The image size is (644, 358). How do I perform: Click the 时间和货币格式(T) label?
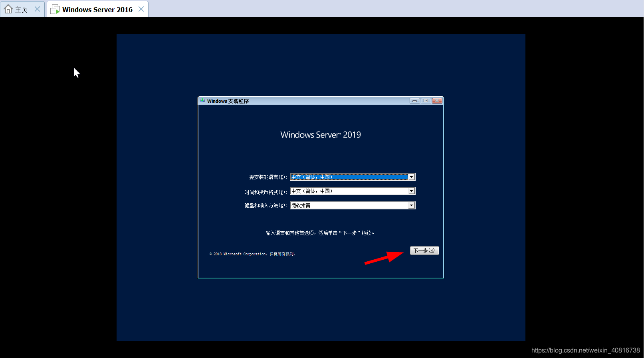(x=266, y=192)
